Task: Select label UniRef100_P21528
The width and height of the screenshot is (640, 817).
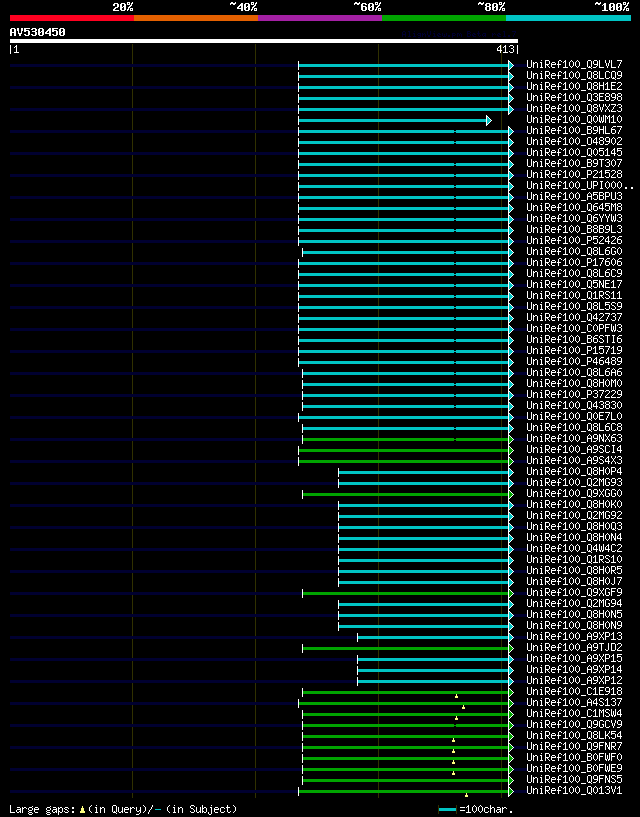Action: [574, 174]
